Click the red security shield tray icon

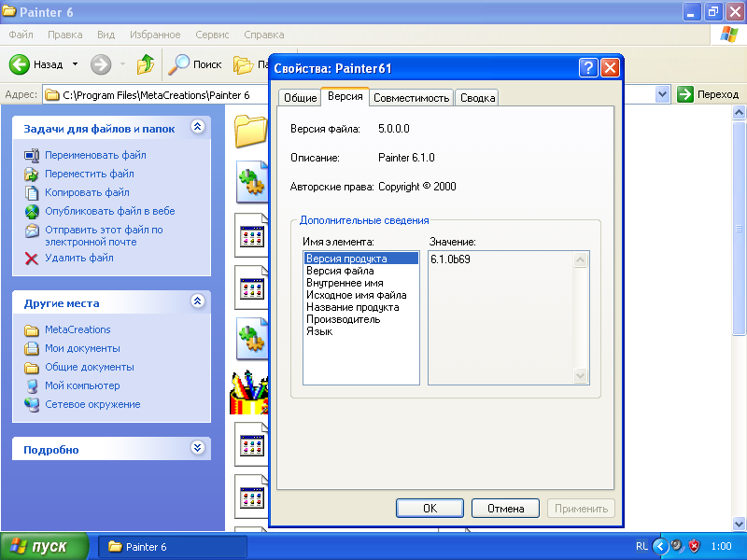[x=694, y=546]
